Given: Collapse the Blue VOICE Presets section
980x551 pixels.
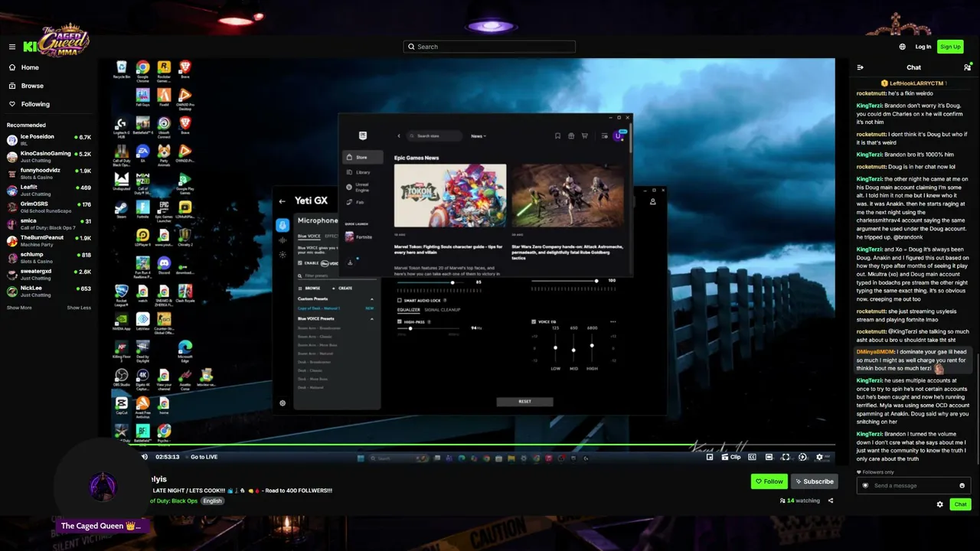Looking at the screenshot, I should (372, 318).
